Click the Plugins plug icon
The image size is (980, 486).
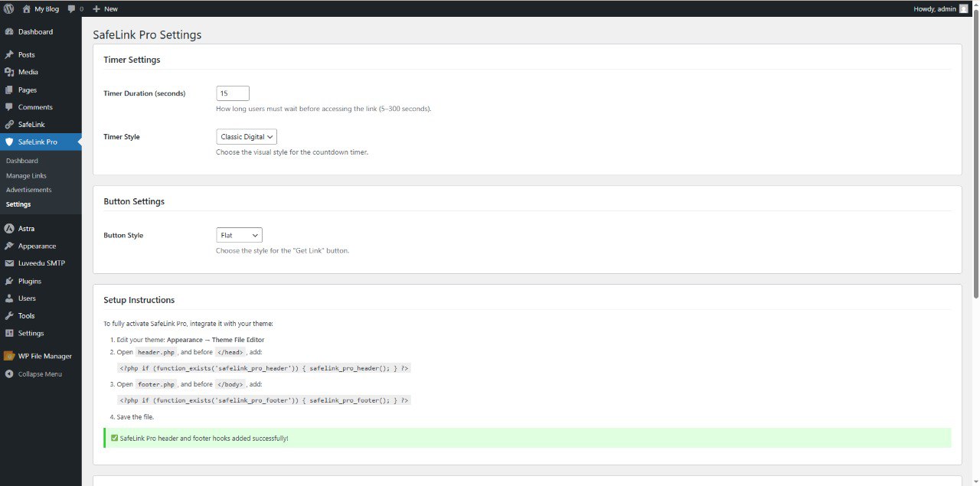(9, 281)
